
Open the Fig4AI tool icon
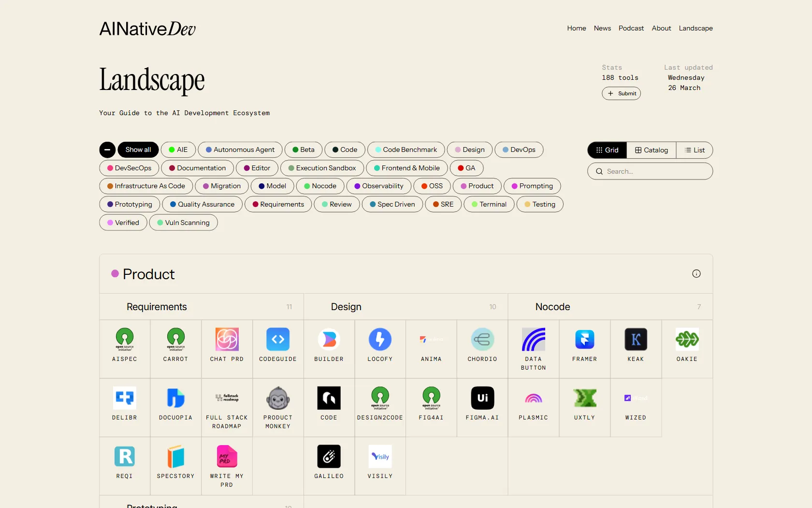point(432,398)
